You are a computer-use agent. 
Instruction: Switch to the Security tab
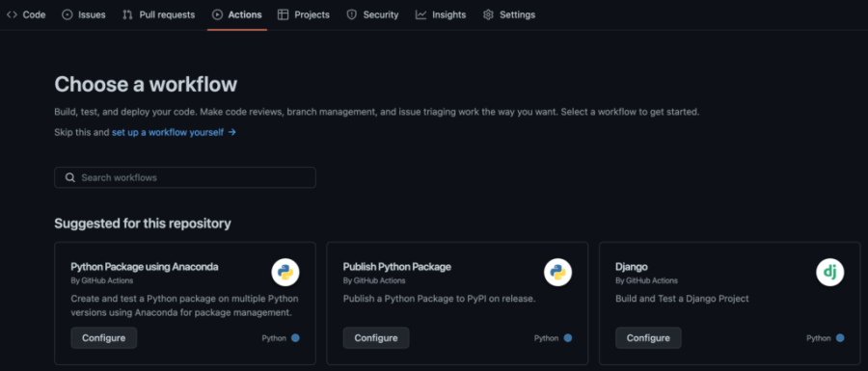pos(372,14)
